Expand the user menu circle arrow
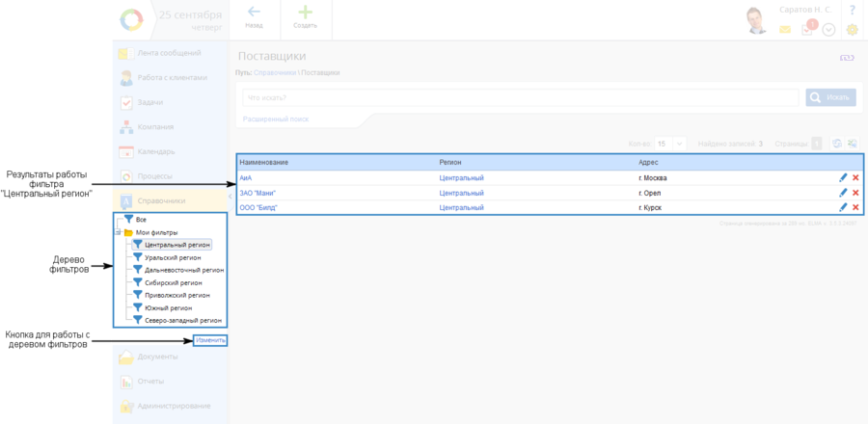The width and height of the screenshot is (868, 424). tap(828, 30)
